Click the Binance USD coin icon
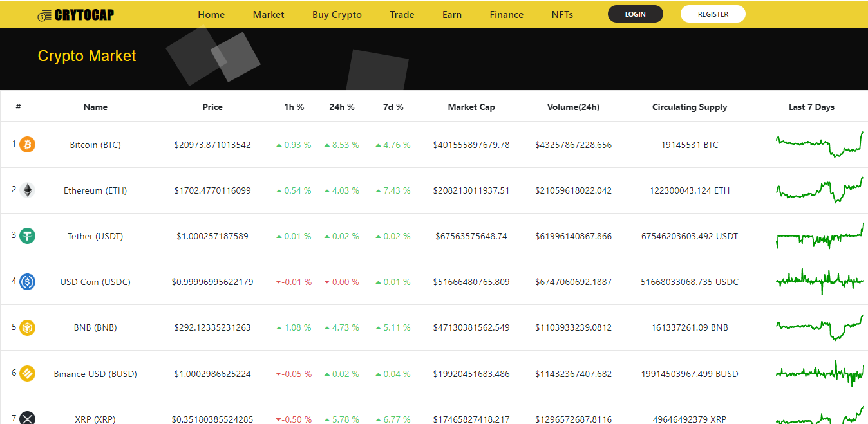Image resolution: width=868 pixels, height=424 pixels. [27, 373]
